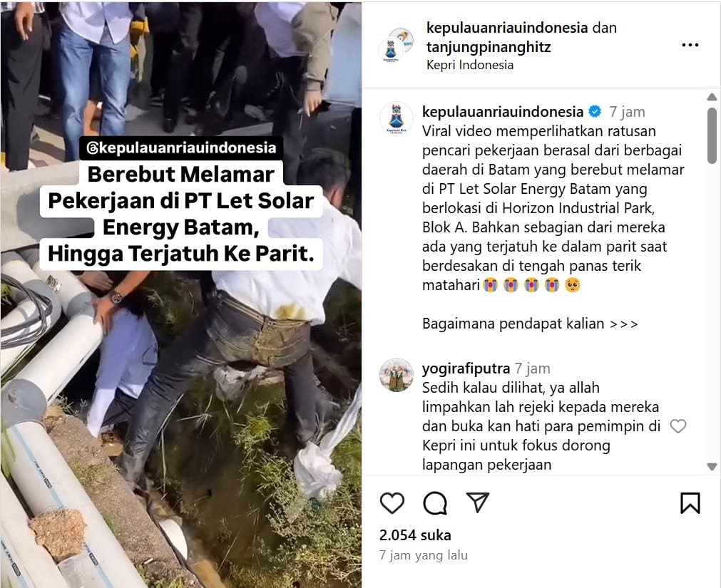The width and height of the screenshot is (721, 588).
Task: Click kepulauanriauindonesia avatar beside caption
Action: [x=396, y=118]
